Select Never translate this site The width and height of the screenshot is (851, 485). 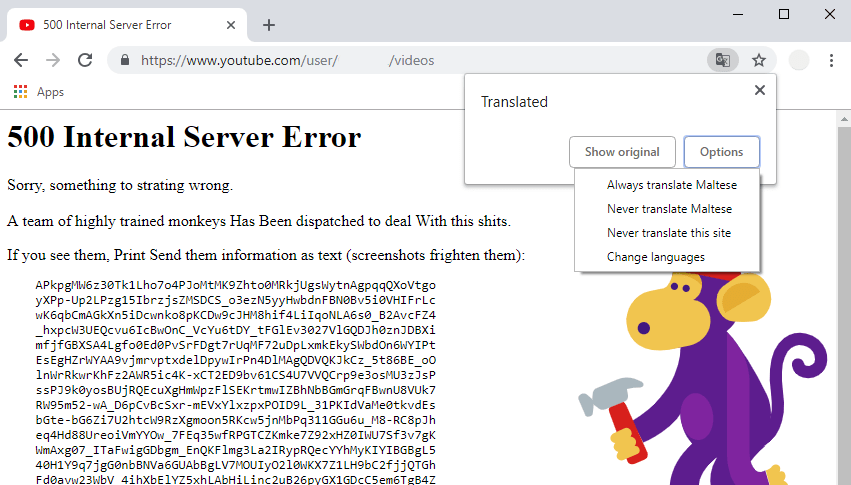(x=669, y=233)
